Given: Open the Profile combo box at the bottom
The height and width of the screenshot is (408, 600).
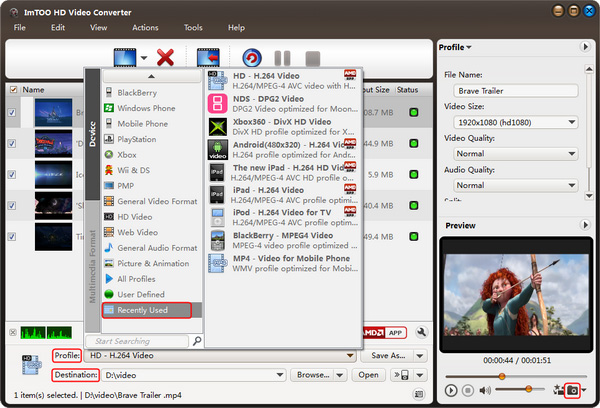Looking at the screenshot, I should (x=220, y=356).
